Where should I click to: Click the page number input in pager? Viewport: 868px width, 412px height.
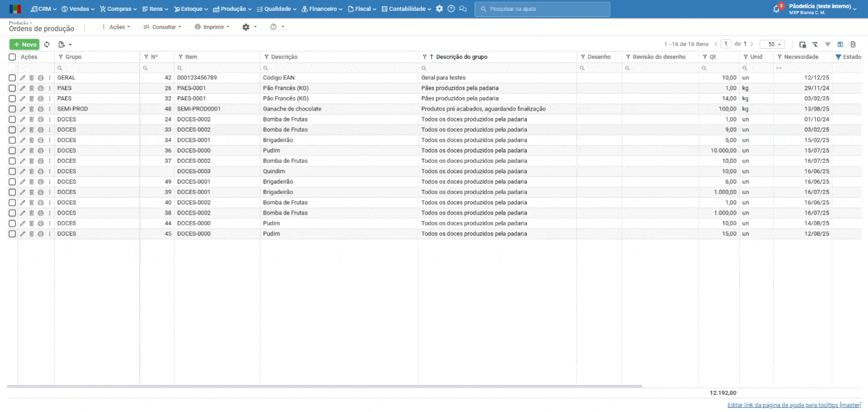726,44
